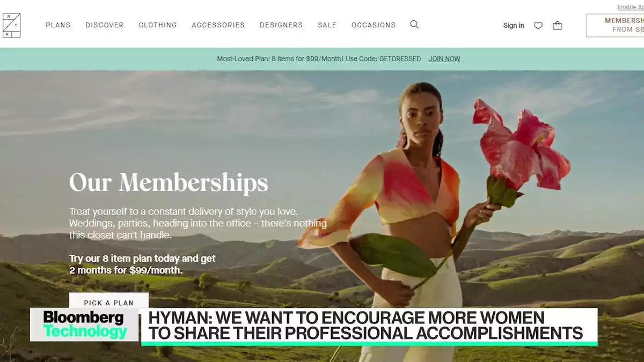Expand the CLOTHING menu
The width and height of the screenshot is (644, 362).
[x=158, y=25]
